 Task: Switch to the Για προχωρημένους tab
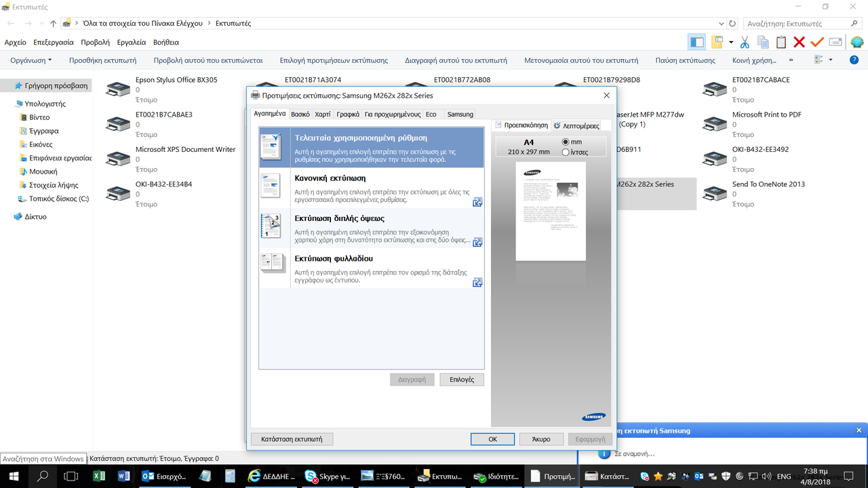coord(393,114)
